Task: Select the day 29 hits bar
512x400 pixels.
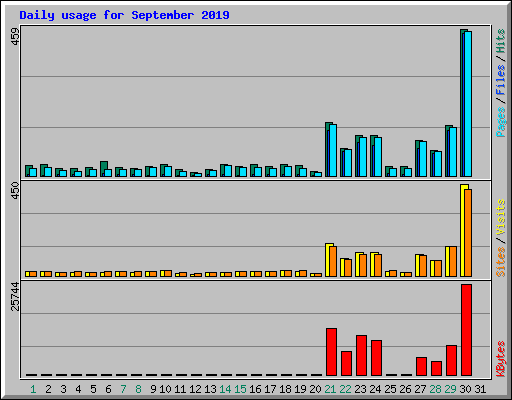Action: [447, 151]
